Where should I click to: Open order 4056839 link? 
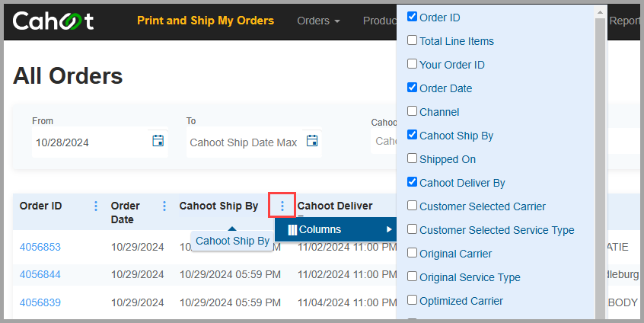click(x=40, y=302)
